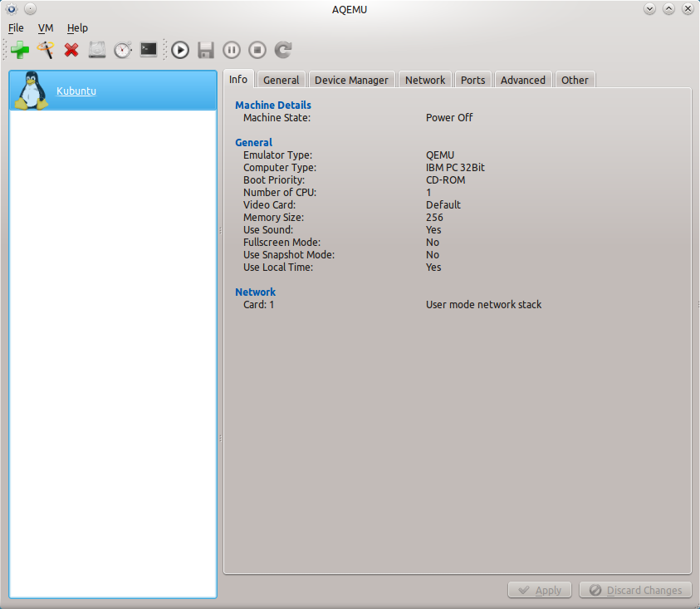The image size is (700, 609).
Task: Click the reset VM circular arrow icon
Action: (283, 50)
